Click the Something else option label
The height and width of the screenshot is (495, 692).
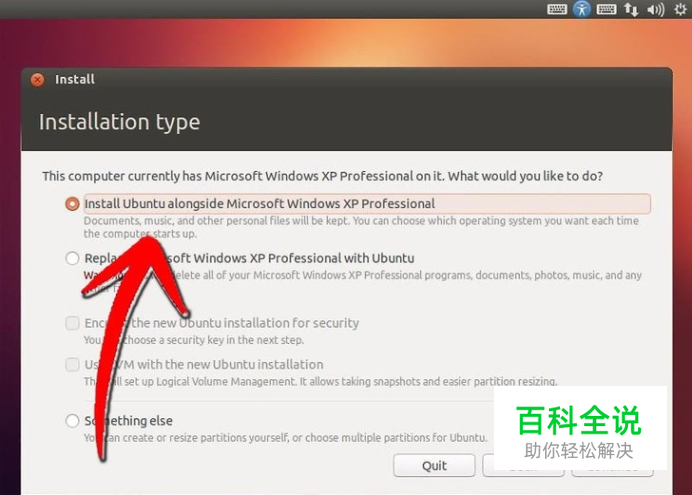(x=128, y=421)
